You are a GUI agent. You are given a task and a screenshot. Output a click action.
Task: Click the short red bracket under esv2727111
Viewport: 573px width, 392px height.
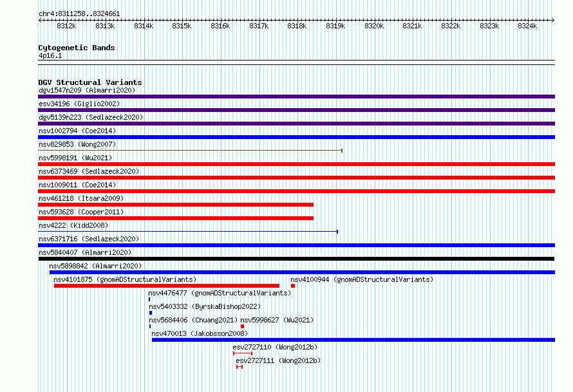(x=240, y=367)
